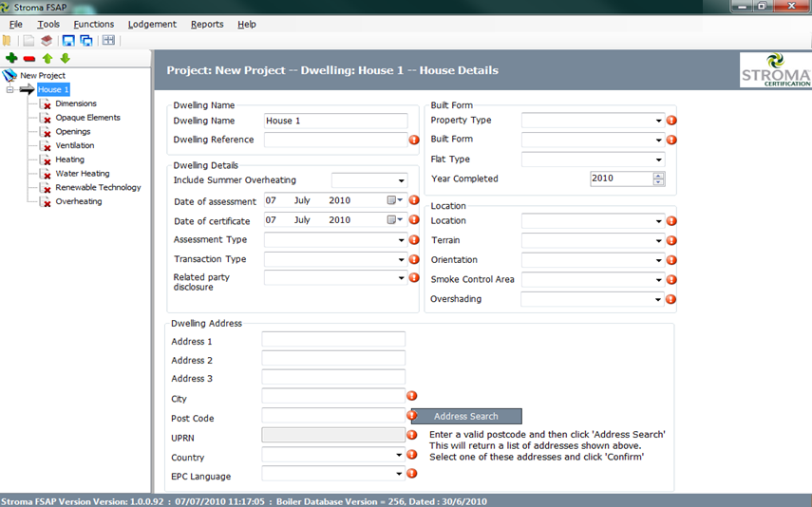Click the warning icon beside Terrain
The width and height of the screenshot is (812, 507).
[x=671, y=241]
